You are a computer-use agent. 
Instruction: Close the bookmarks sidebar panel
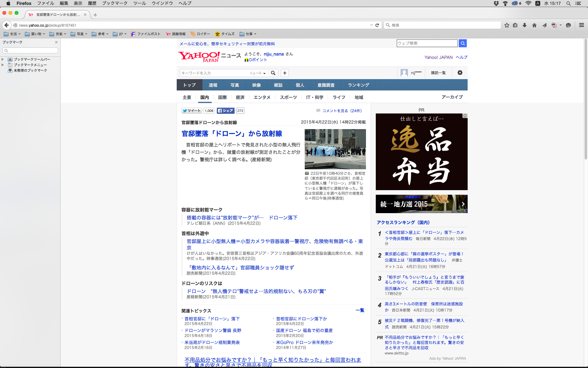[x=56, y=42]
